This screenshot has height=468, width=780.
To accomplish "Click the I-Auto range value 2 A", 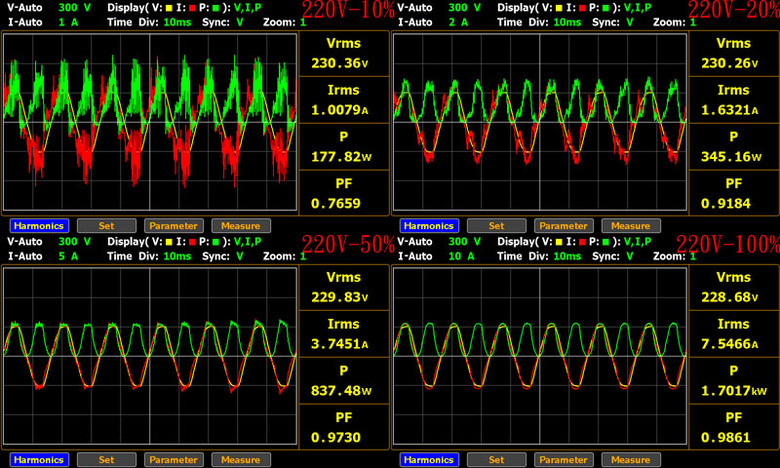I will click(458, 22).
